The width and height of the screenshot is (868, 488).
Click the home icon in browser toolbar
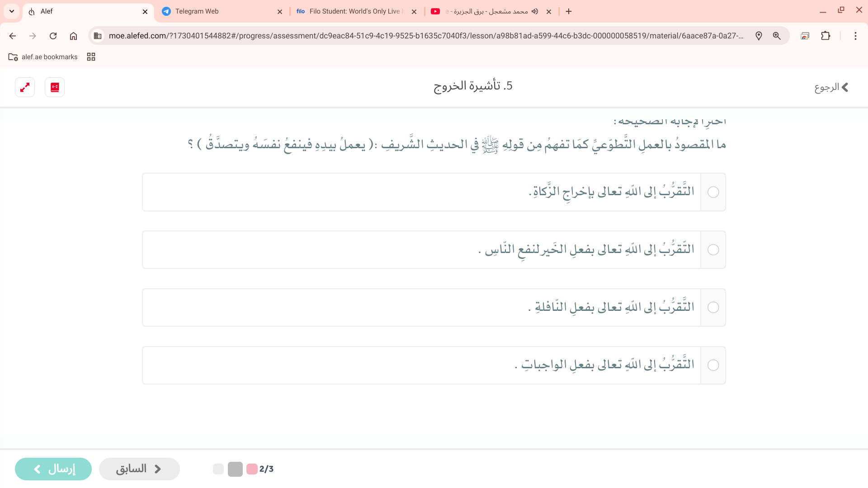73,36
